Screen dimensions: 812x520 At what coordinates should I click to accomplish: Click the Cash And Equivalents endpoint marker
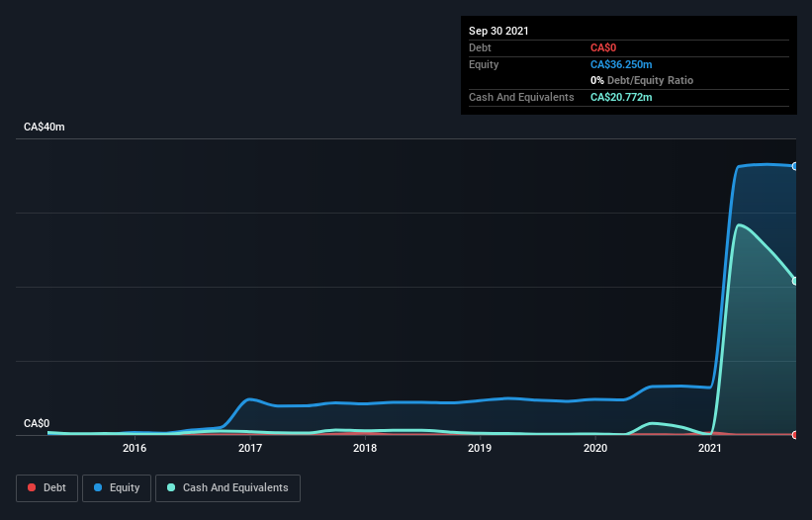[x=795, y=281]
